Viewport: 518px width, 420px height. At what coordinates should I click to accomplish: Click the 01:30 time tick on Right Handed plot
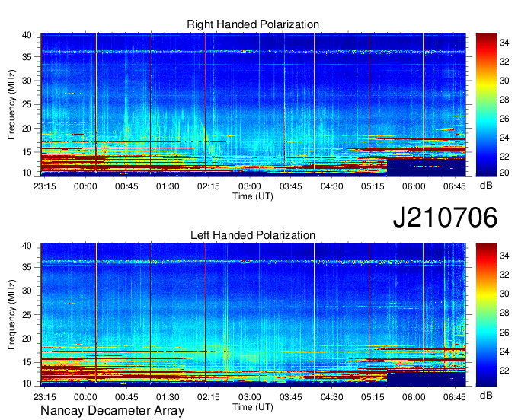(x=168, y=186)
